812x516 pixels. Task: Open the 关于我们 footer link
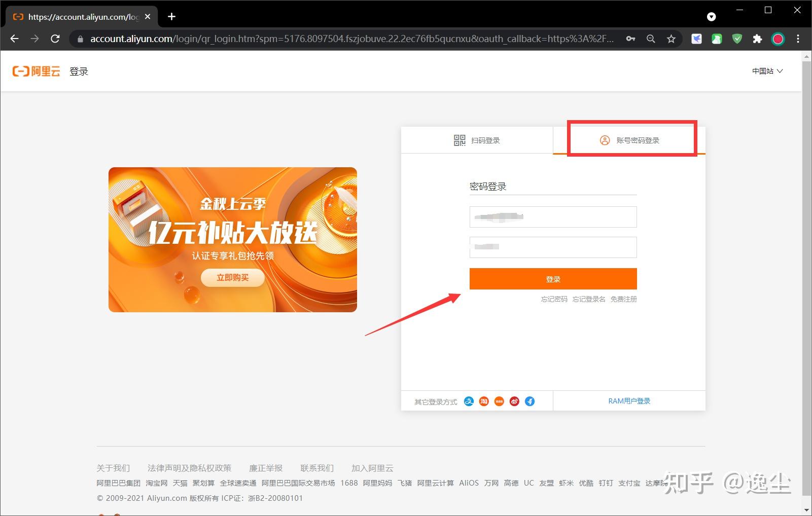pos(113,468)
